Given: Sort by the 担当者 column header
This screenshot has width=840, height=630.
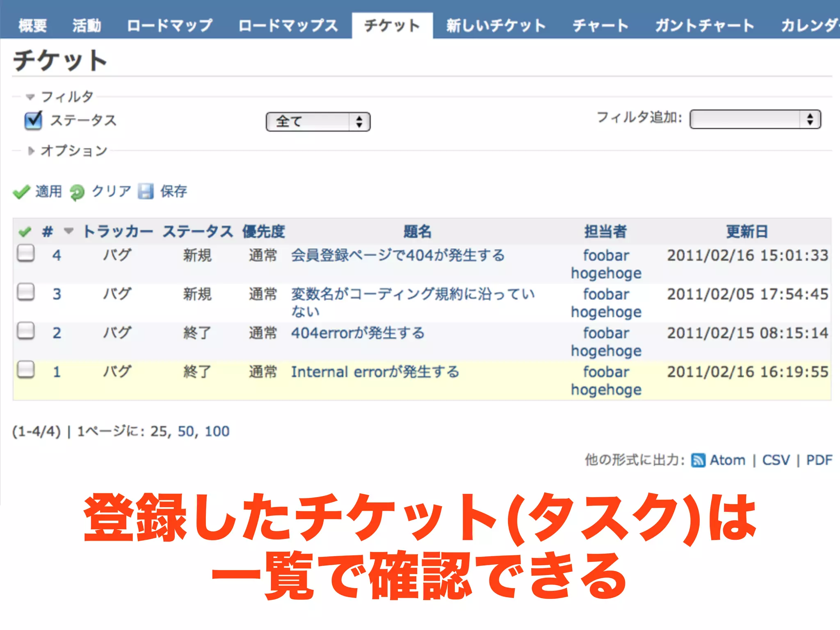Looking at the screenshot, I should [x=605, y=232].
